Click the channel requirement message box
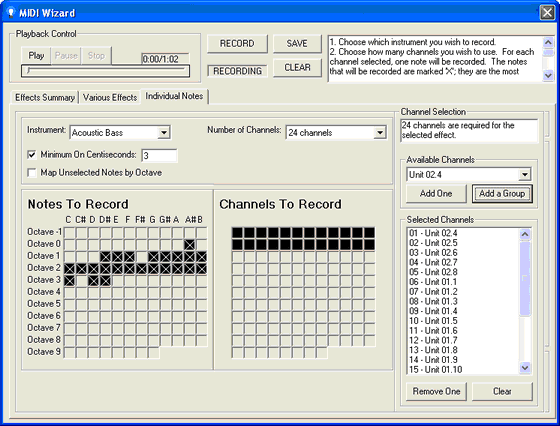 469,130
